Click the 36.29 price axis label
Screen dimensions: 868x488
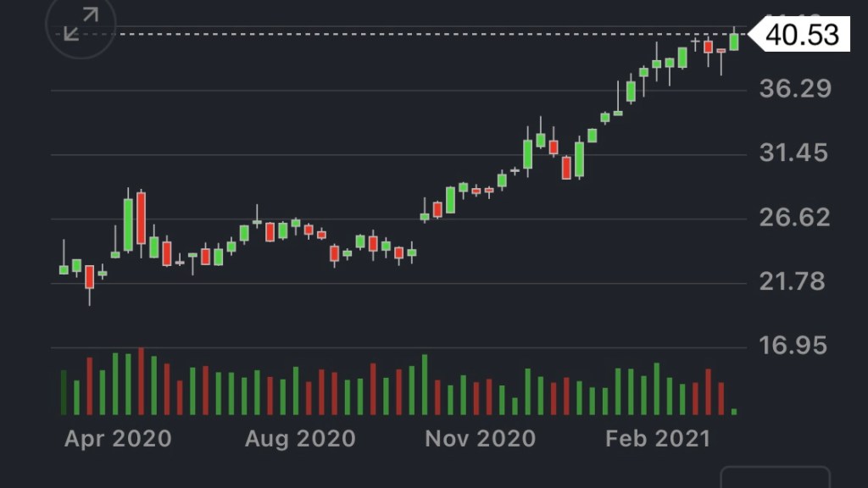(793, 89)
